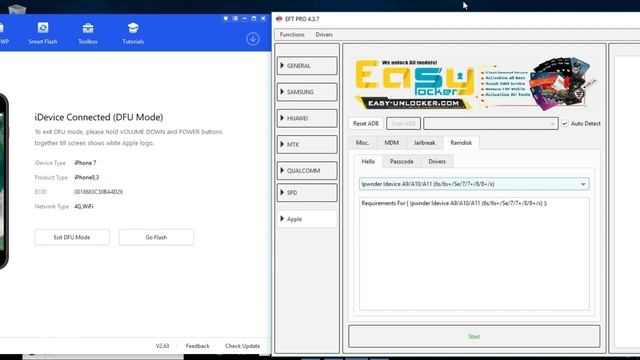Expand the SAMSUNG section
Viewport: 640px width, 360px height.
307,92
